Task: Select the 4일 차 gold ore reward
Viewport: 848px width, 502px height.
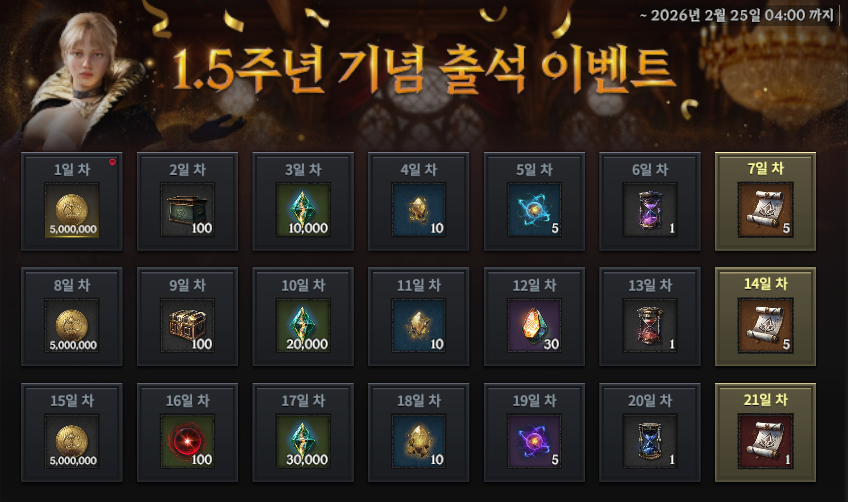Action: tap(419, 210)
